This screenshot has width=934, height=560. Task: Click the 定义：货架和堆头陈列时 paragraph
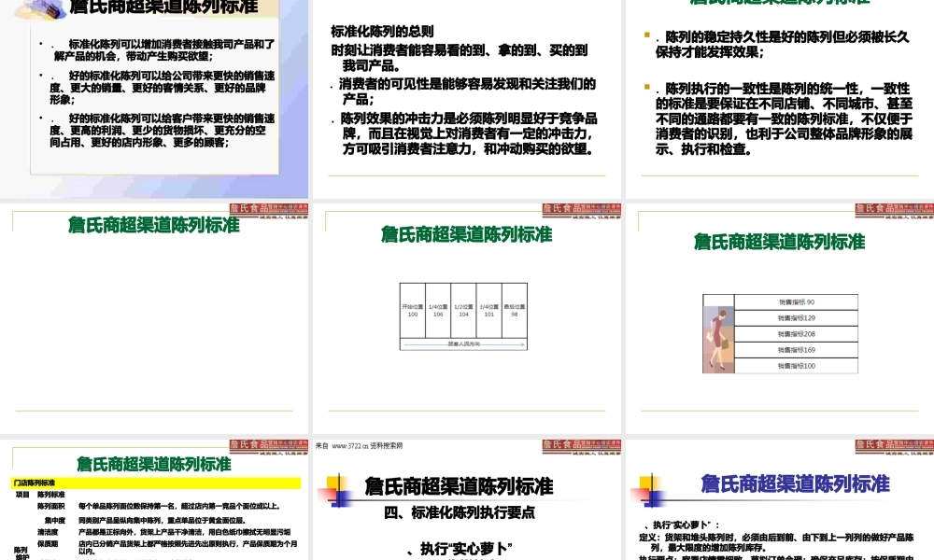(x=777, y=542)
